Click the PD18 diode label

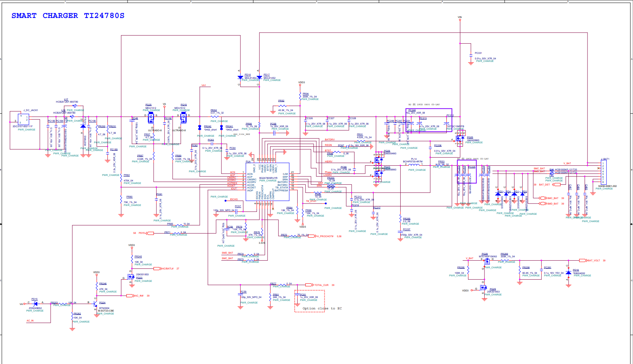pos(576,270)
